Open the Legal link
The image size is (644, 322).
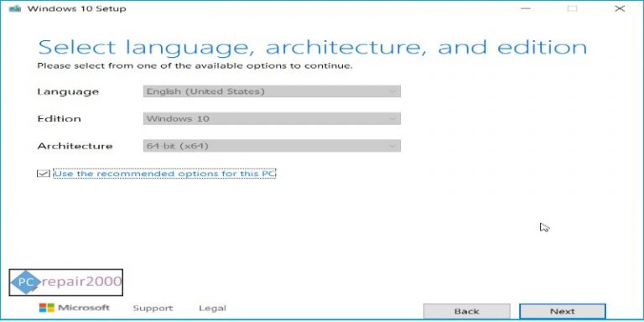[212, 308]
